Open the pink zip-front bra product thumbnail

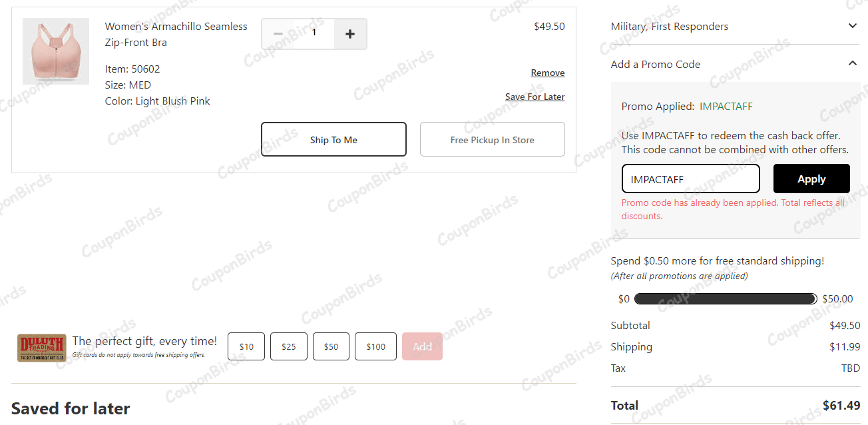[x=56, y=51]
